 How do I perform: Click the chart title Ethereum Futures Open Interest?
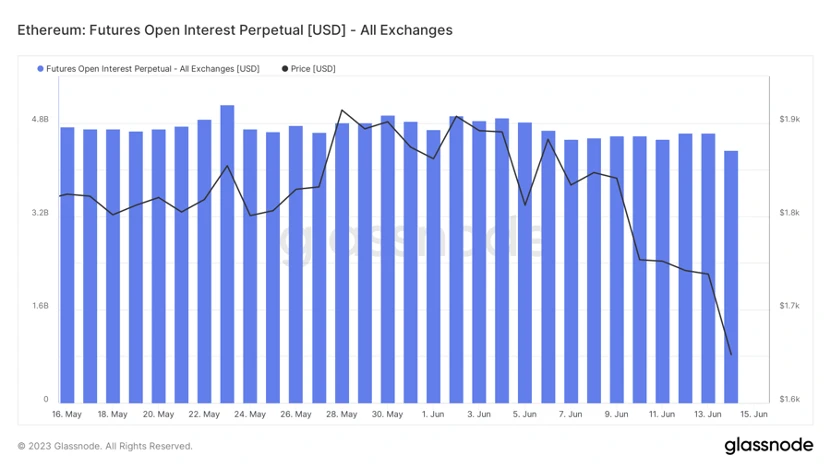(235, 30)
